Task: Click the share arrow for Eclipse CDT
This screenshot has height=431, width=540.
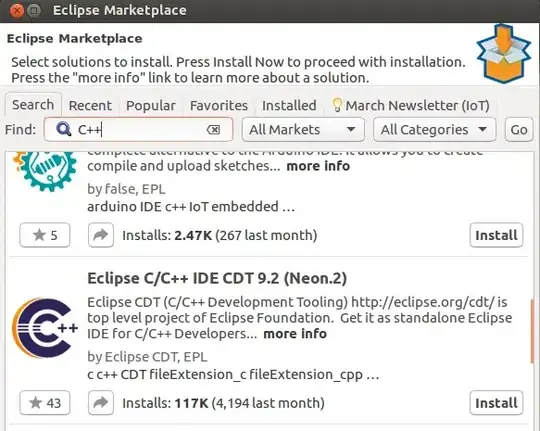Action: 101,403
